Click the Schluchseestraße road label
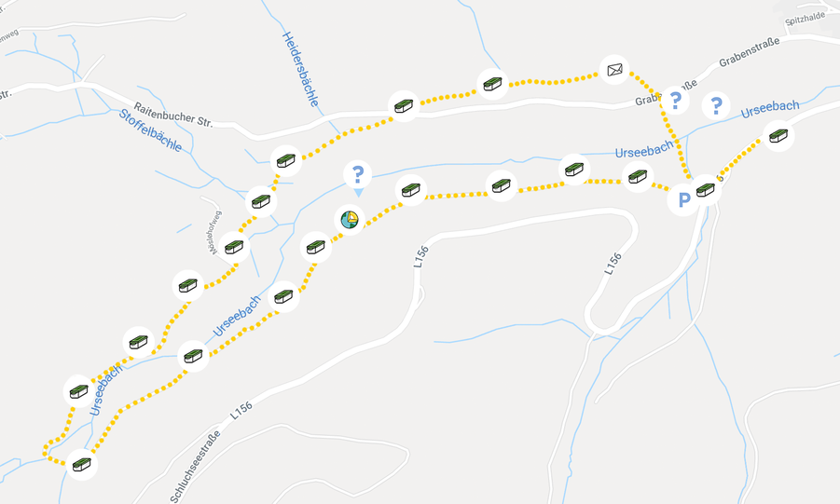 tap(196, 466)
